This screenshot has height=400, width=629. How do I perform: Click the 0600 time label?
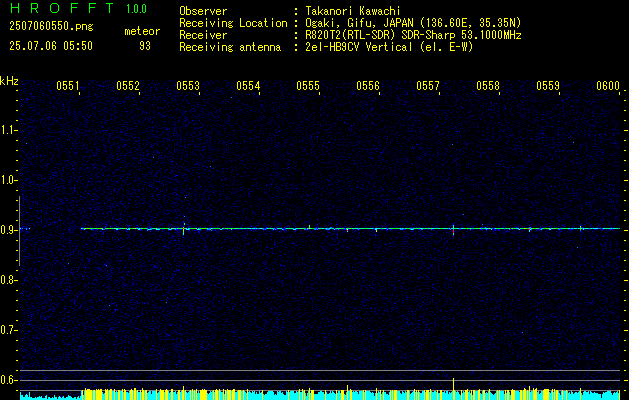(x=608, y=85)
